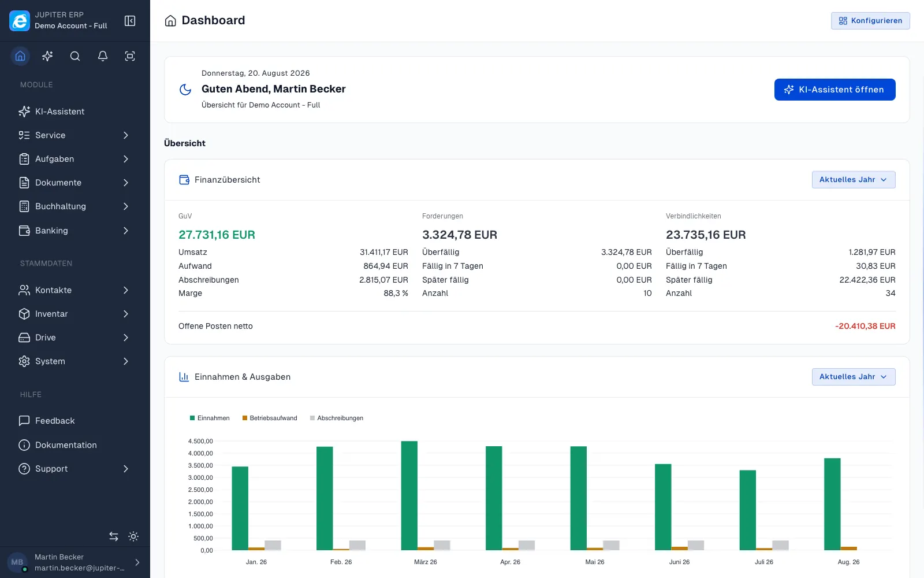Open Finanzübersicht Aktuelles Jahr dropdown
Image resolution: width=924 pixels, height=578 pixels.
coord(854,180)
